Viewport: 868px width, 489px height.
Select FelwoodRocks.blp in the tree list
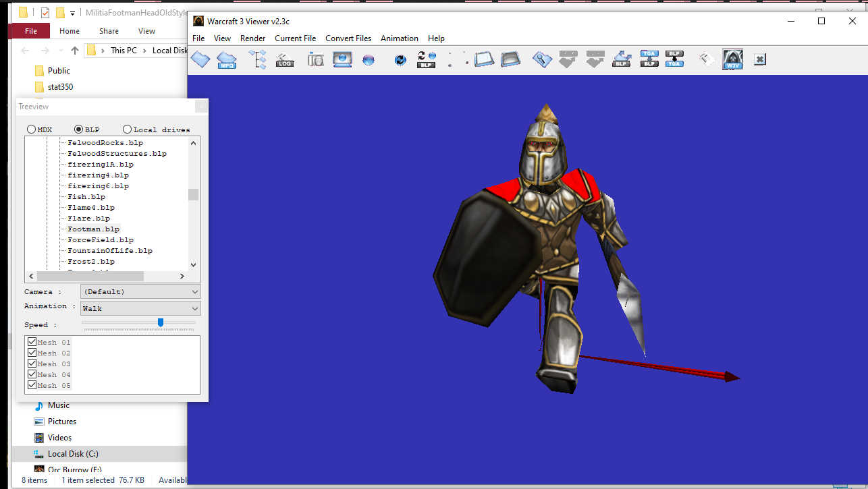(x=105, y=142)
